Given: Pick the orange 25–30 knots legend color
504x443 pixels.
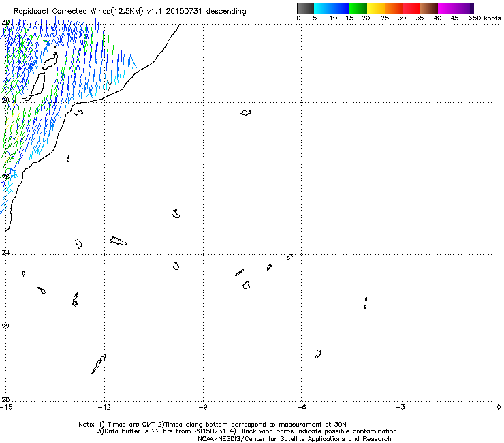Looking at the screenshot, I should pyautogui.click(x=394, y=9).
